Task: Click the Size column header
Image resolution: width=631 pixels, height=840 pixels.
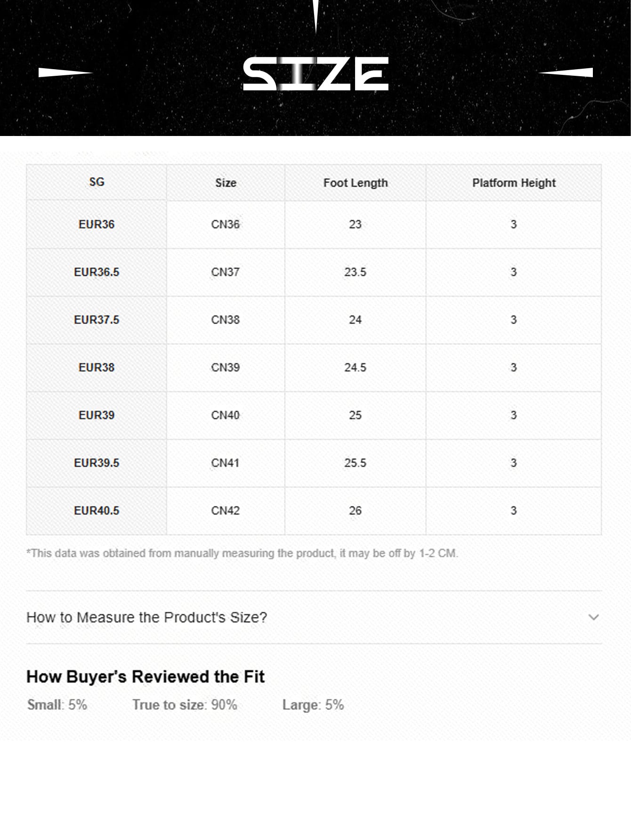Action: click(x=226, y=183)
